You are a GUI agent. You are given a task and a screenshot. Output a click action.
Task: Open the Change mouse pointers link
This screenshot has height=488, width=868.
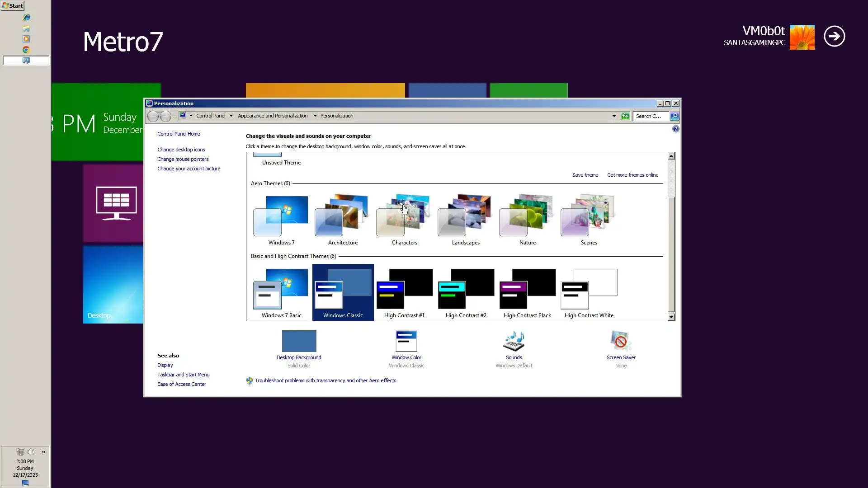[x=183, y=159]
